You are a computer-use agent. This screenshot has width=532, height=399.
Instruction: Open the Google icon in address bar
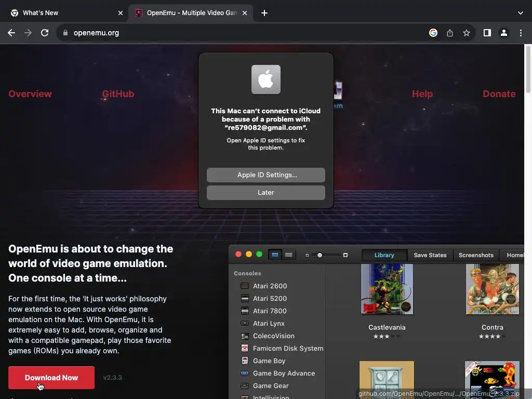click(433, 33)
